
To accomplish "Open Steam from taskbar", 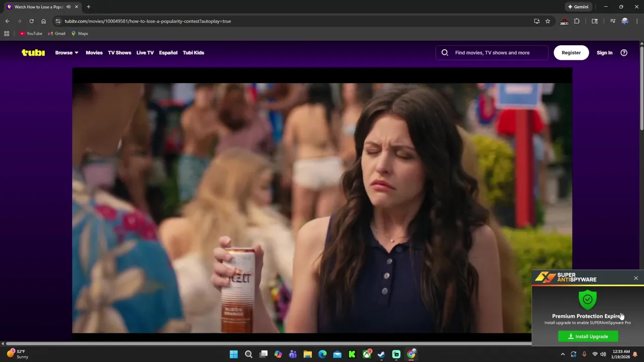I will (381, 354).
